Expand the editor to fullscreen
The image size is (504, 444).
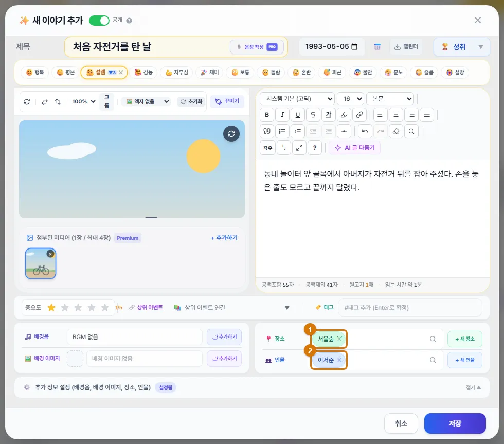(x=299, y=148)
